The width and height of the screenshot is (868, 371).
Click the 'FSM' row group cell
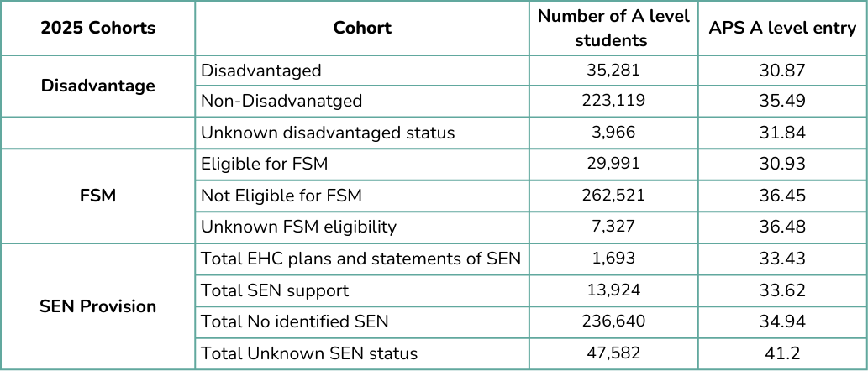(98, 196)
